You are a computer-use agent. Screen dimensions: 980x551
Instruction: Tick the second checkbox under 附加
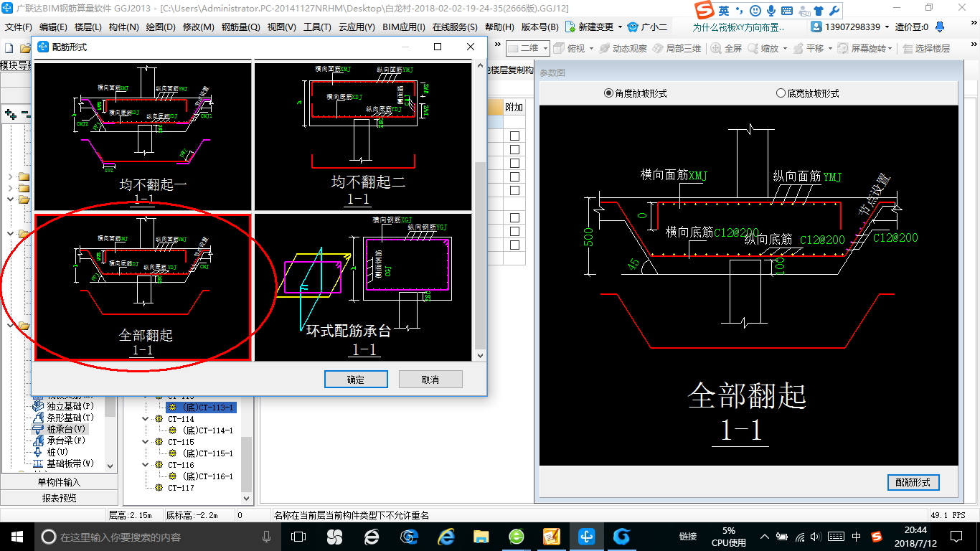(x=514, y=150)
